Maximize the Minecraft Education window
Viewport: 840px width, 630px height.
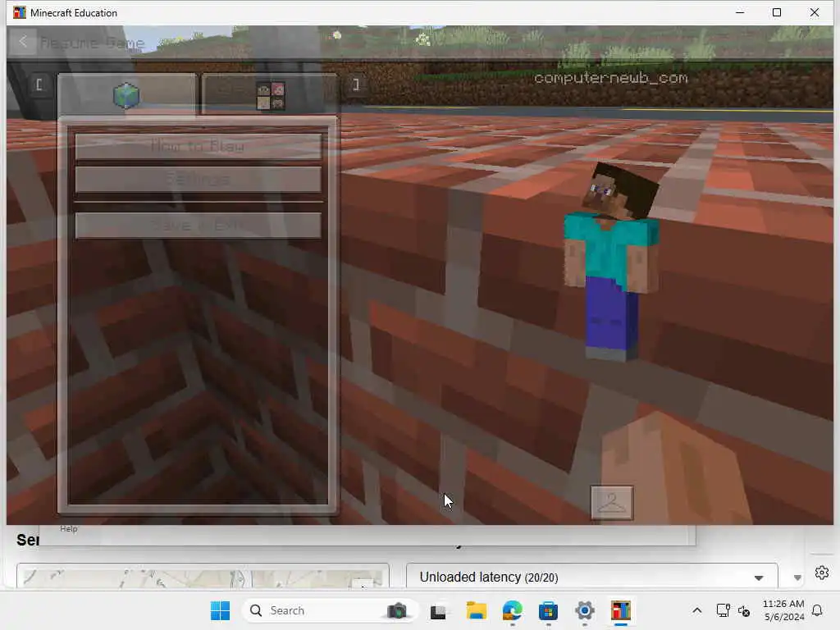point(777,12)
